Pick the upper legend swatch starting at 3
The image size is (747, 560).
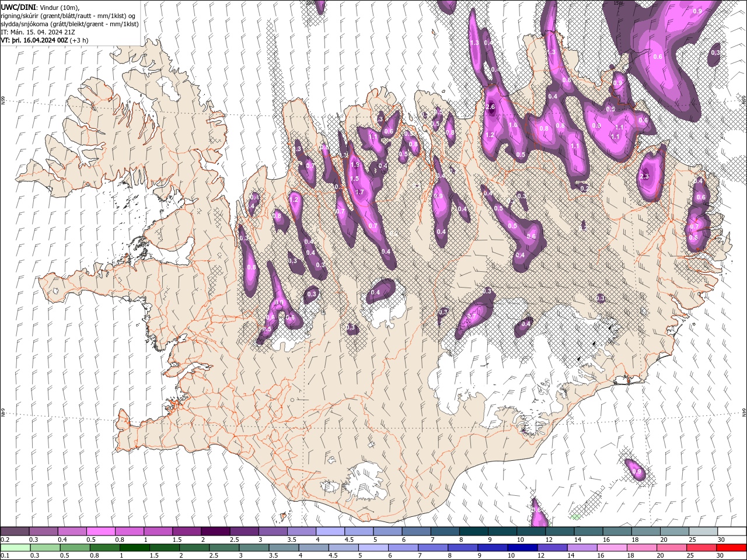point(273,531)
